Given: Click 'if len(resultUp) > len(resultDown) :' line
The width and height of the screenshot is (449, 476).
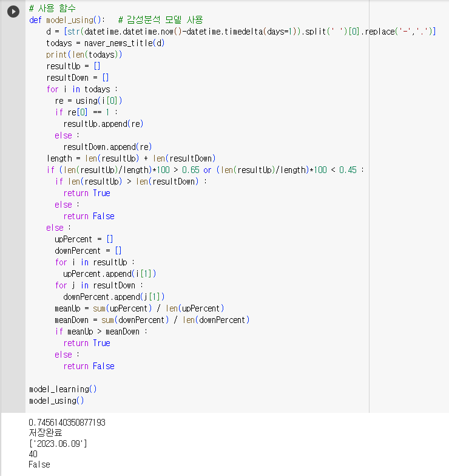Looking at the screenshot, I should pos(131,182).
